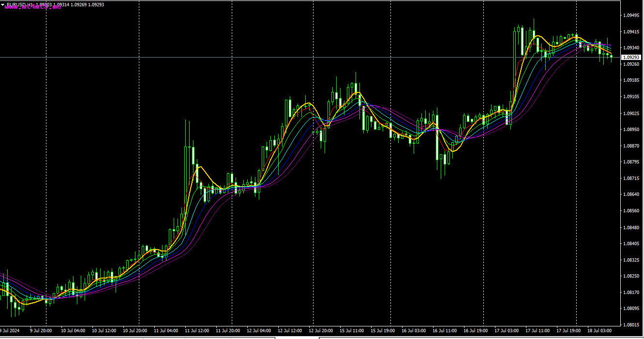This screenshot has height=339, width=644.
Task: Select the 11 Jul 12:00 time marker
Action: [197, 331]
